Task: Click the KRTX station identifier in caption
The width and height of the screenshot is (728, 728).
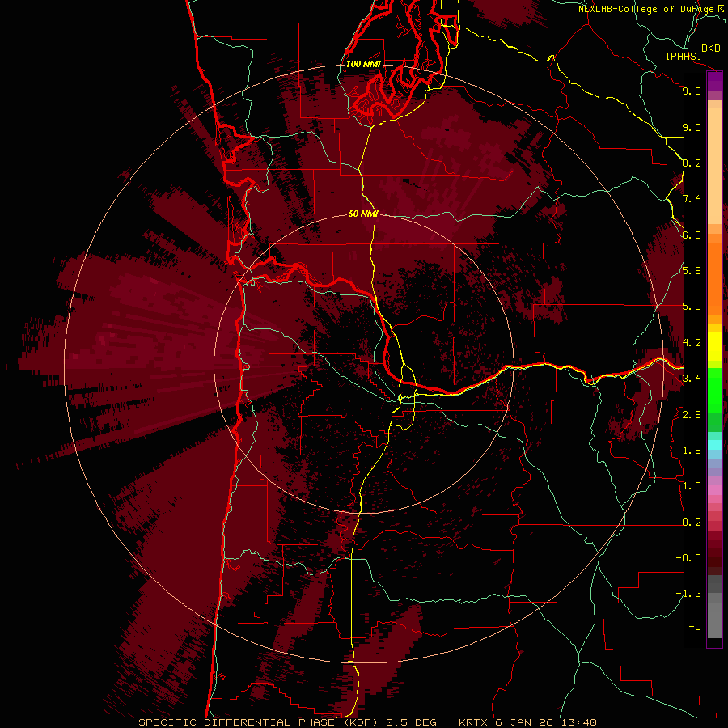Action: tap(475, 722)
